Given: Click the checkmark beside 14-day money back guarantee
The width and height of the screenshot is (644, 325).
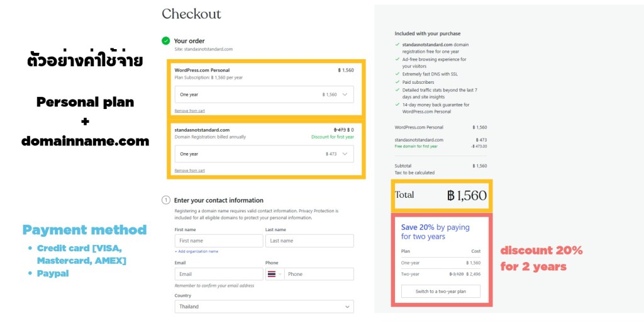Looking at the screenshot, I should click(x=397, y=105).
